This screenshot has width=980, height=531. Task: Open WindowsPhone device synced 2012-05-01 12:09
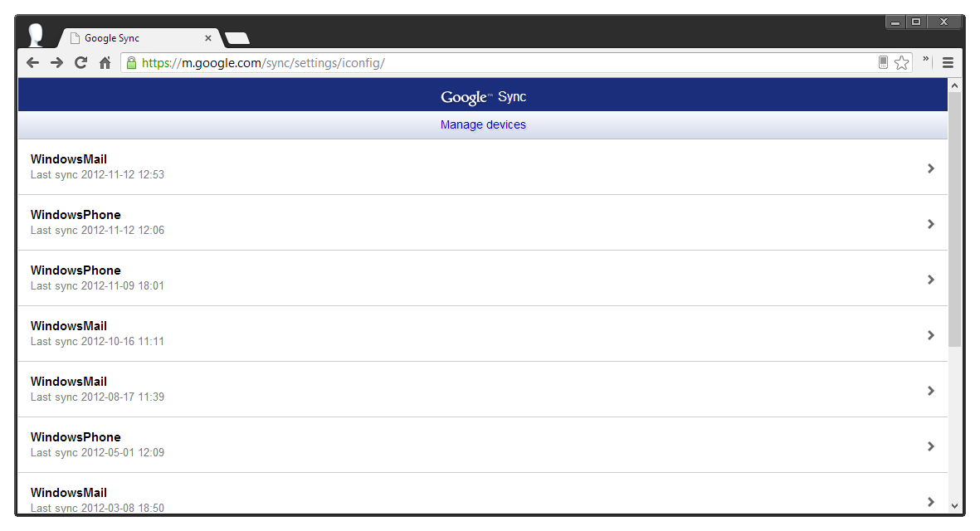coord(76,445)
